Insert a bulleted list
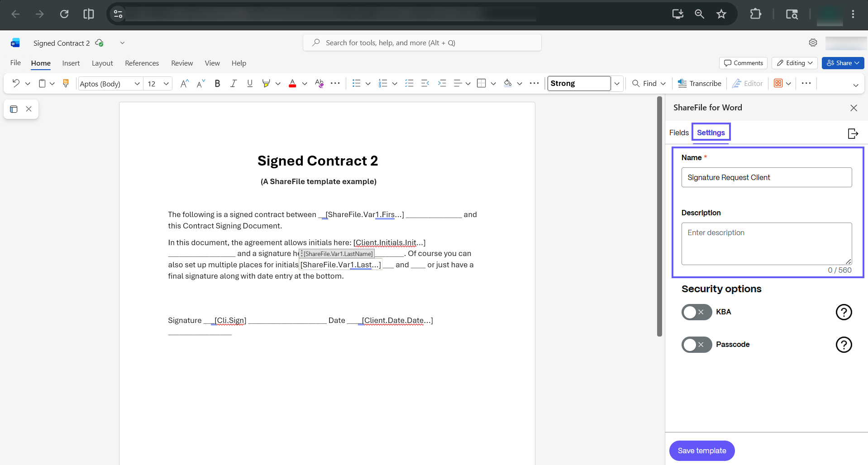Image resolution: width=868 pixels, height=465 pixels. point(357,83)
